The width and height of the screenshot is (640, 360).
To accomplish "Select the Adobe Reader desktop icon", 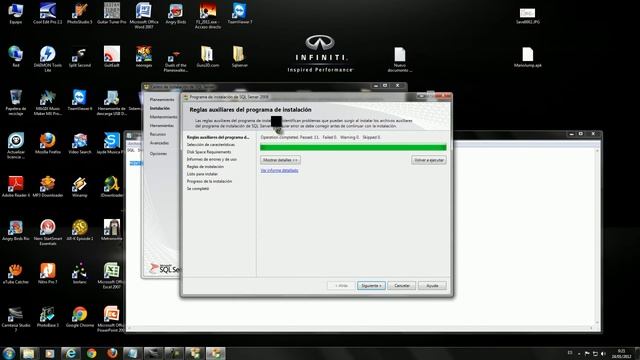I will [x=16, y=187].
